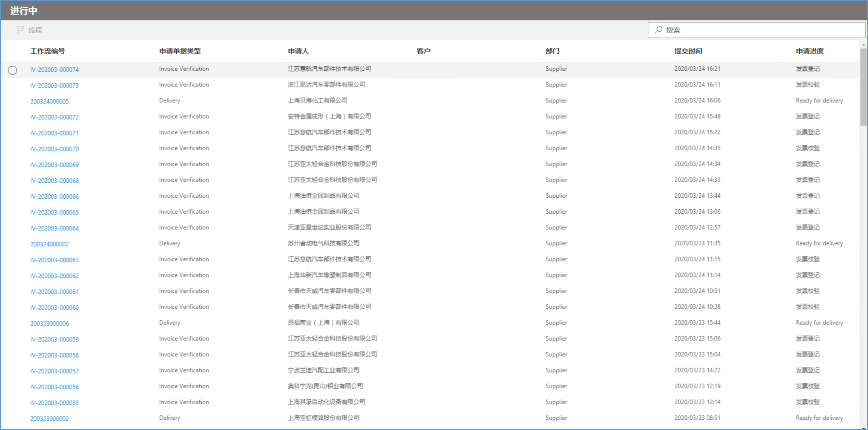Select applicant 安特金属成形（上海）有限公司
Viewport: 868px width, 430px height.
pyautogui.click(x=329, y=116)
